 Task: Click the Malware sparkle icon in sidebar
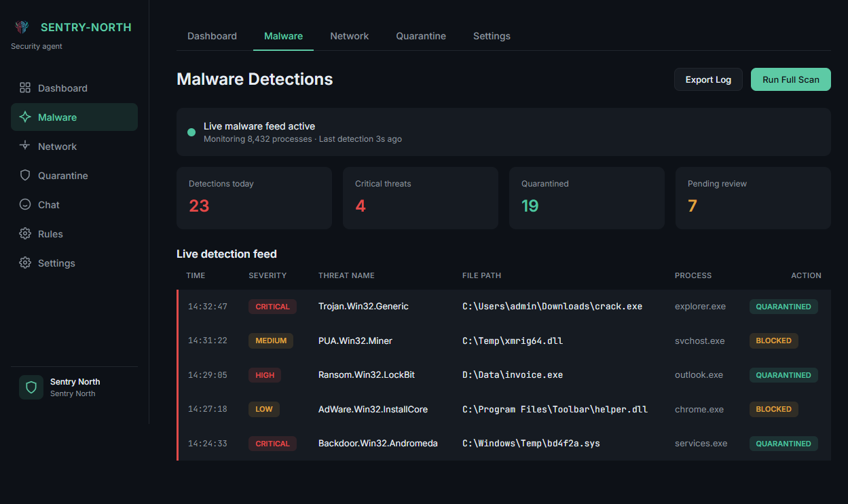(25, 117)
